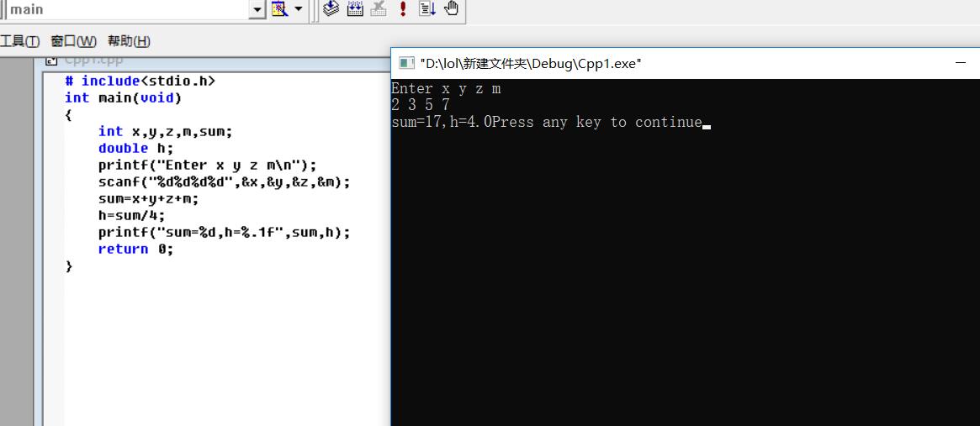Click the Compile toolbar icon
980x426 pixels.
click(x=331, y=8)
